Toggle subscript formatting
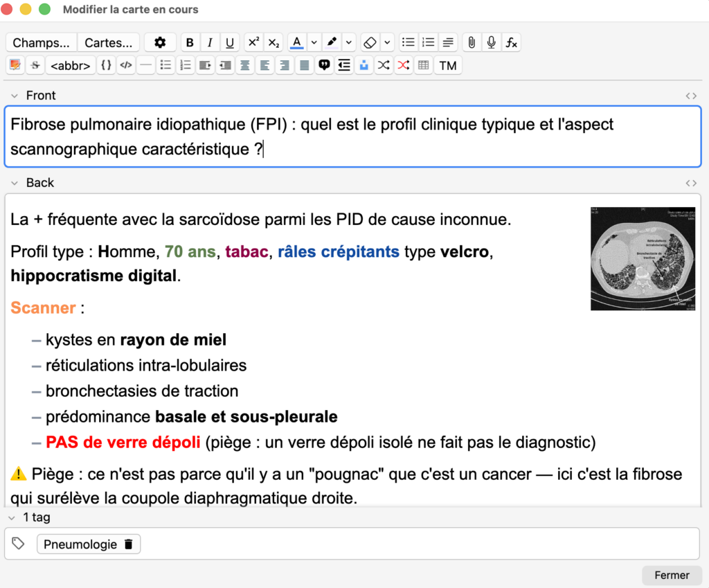 point(273,42)
